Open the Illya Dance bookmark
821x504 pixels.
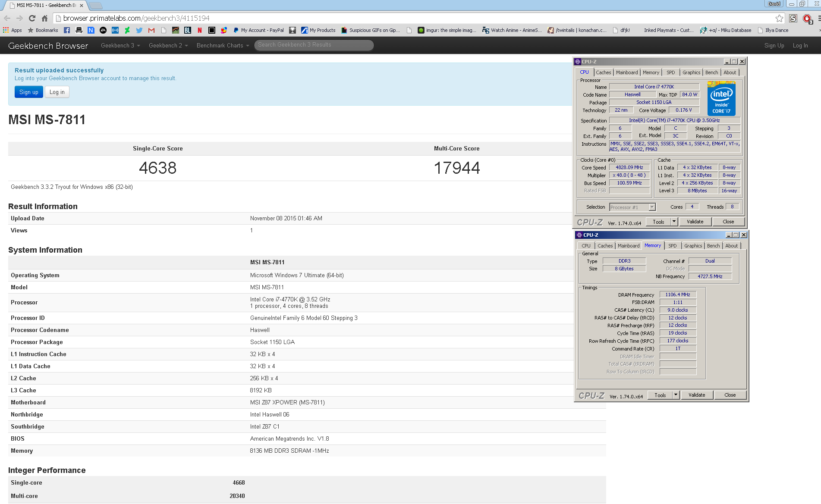773,30
